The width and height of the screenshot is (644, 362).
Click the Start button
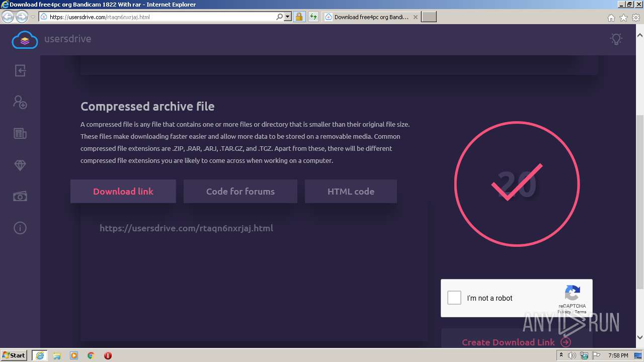pos(14,355)
